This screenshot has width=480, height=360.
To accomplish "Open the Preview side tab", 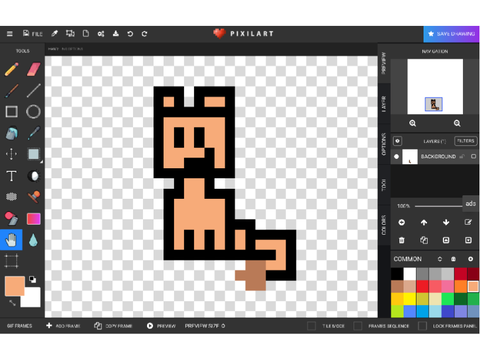I will (x=383, y=63).
